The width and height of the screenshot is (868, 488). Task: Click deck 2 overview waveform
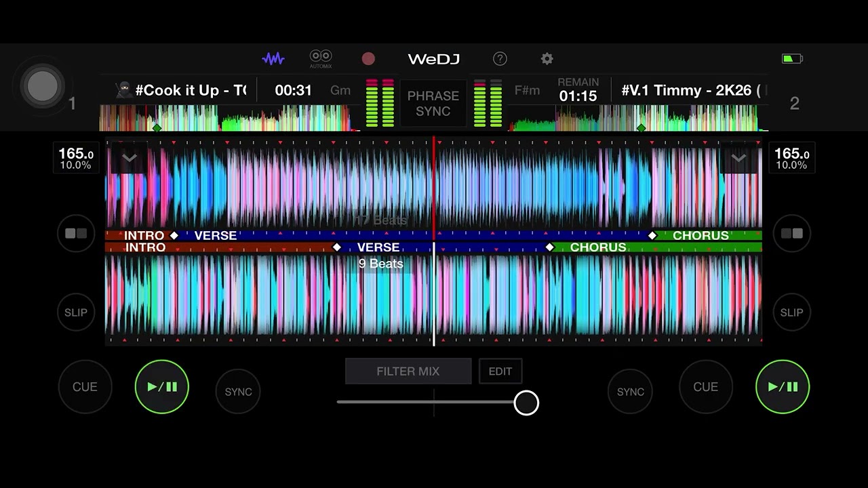pyautogui.click(x=638, y=118)
